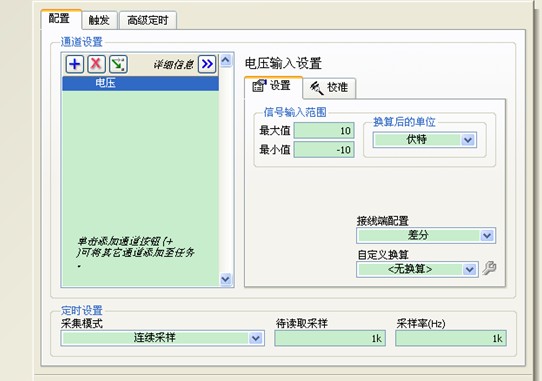This screenshot has height=381, width=542.
Task: Open the wrench icon beside 自定义换算
Action: (x=489, y=268)
